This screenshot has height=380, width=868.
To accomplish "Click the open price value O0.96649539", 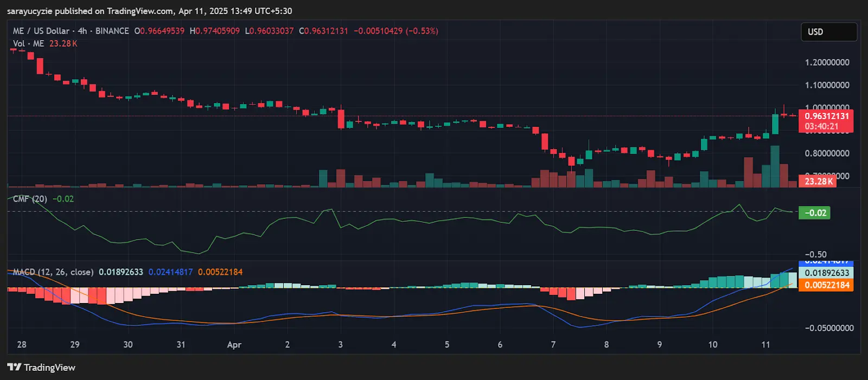I will (x=159, y=31).
